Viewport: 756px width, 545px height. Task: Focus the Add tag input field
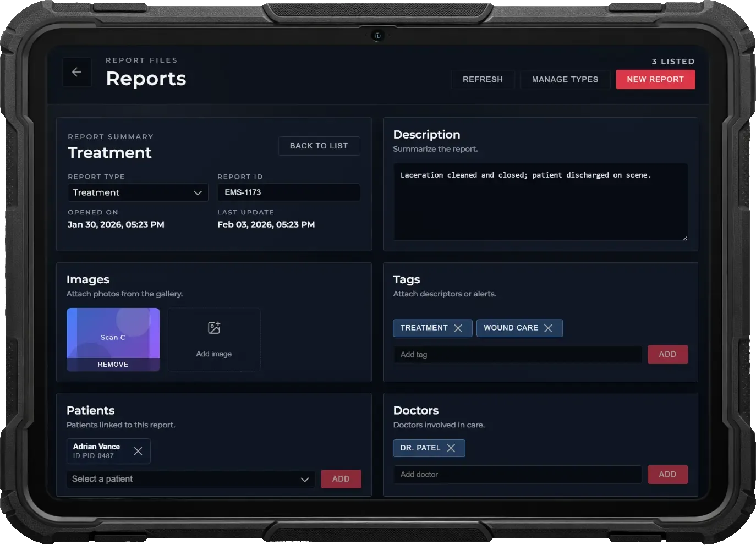pyautogui.click(x=517, y=355)
